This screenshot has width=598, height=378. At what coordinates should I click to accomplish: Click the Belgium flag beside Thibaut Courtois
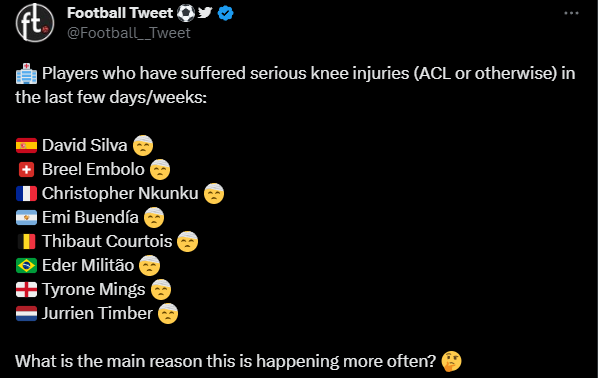(26, 241)
